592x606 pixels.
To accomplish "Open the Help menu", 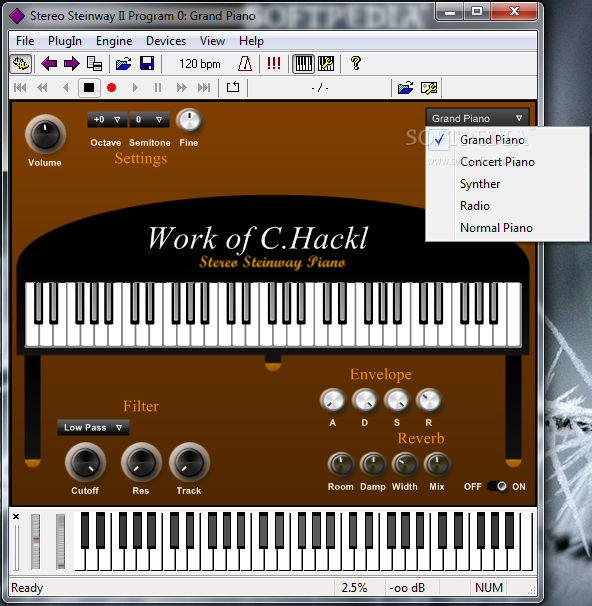I will click(x=251, y=41).
